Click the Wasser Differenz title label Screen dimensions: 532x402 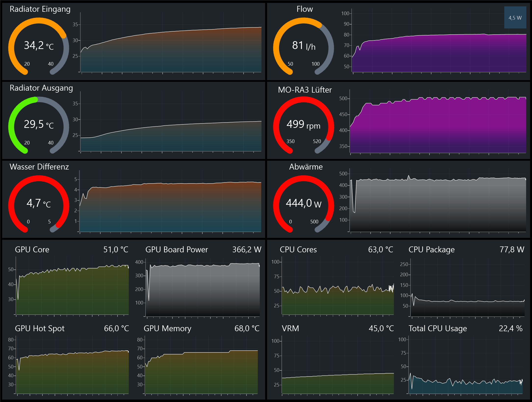[x=39, y=167]
